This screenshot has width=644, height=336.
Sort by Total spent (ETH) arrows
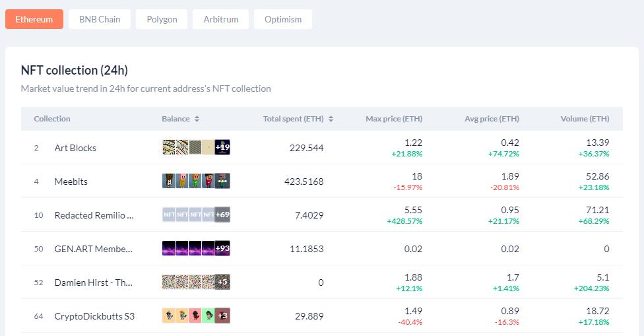[x=331, y=119]
